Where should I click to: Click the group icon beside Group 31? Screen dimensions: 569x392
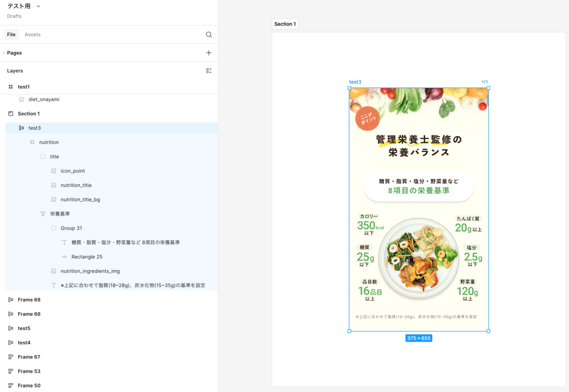54,228
